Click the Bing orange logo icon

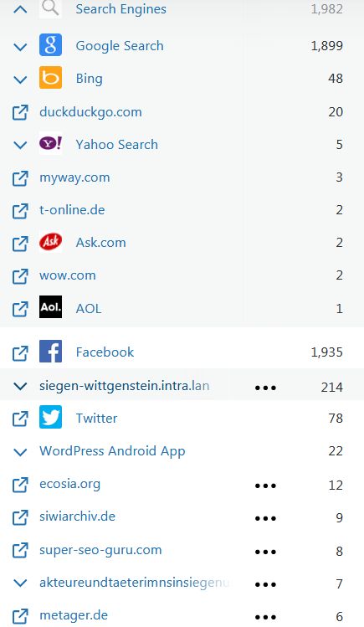(x=50, y=77)
